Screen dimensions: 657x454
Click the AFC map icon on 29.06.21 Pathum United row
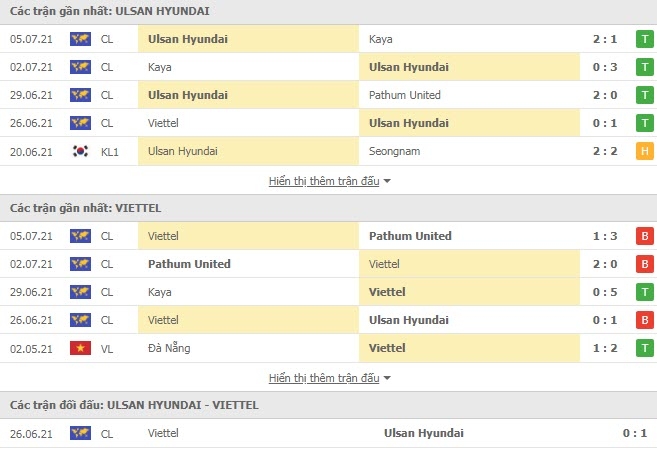pos(80,95)
